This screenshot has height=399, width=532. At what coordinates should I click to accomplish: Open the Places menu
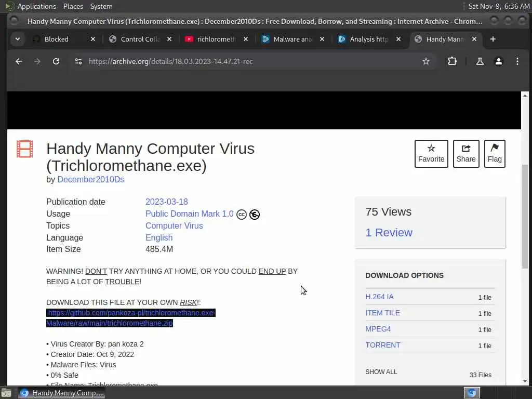(x=73, y=6)
